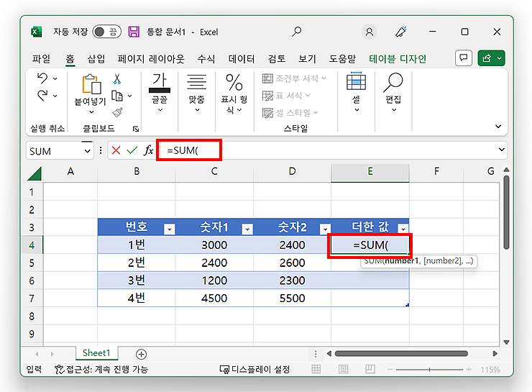This screenshot has width=532, height=392.
Task: Click the Name Box showing SUM
Action: pyautogui.click(x=54, y=151)
